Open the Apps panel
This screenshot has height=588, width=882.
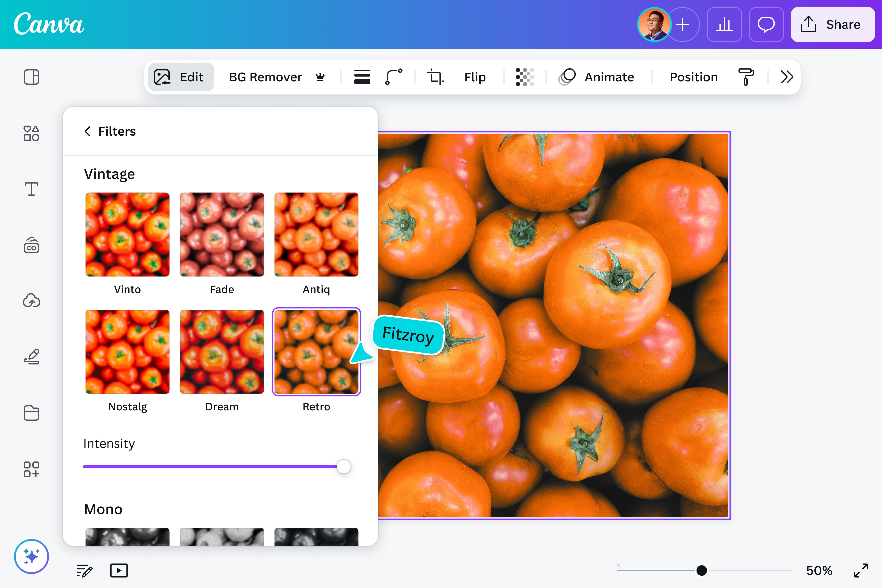click(31, 469)
